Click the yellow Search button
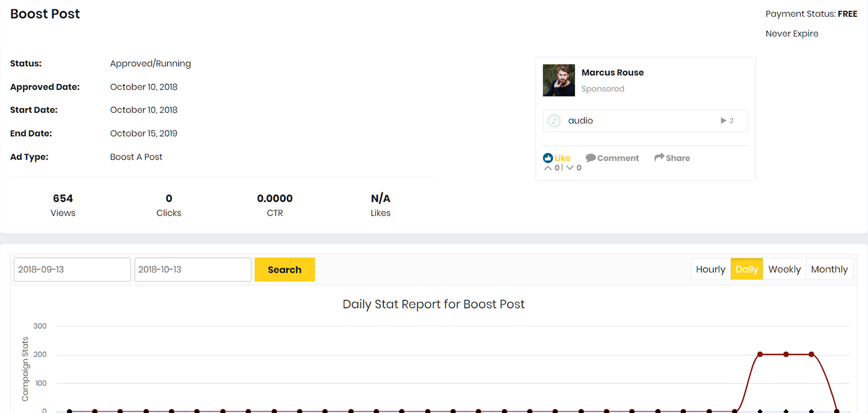868x413 pixels. (x=284, y=270)
